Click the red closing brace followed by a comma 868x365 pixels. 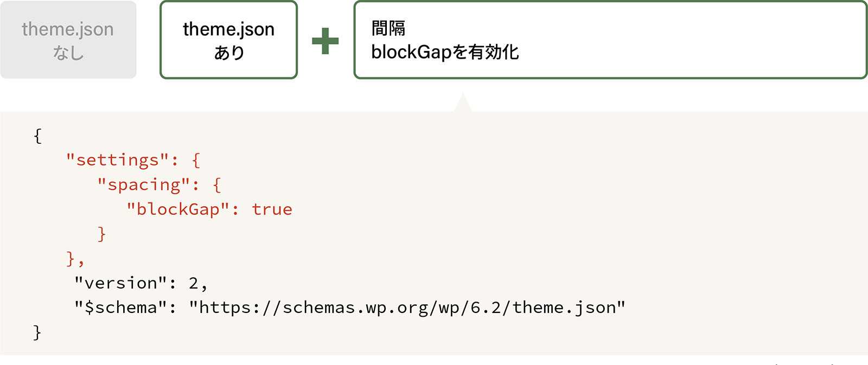coord(71,258)
